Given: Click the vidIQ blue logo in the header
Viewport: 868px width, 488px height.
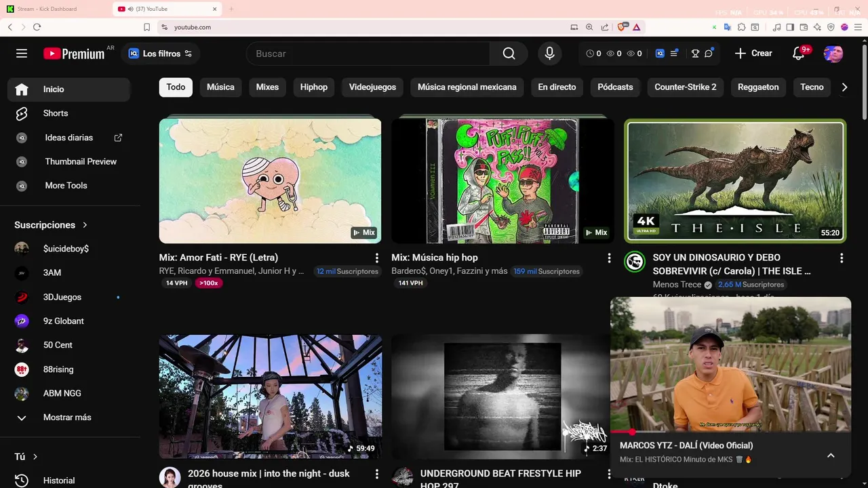Looking at the screenshot, I should [660, 54].
